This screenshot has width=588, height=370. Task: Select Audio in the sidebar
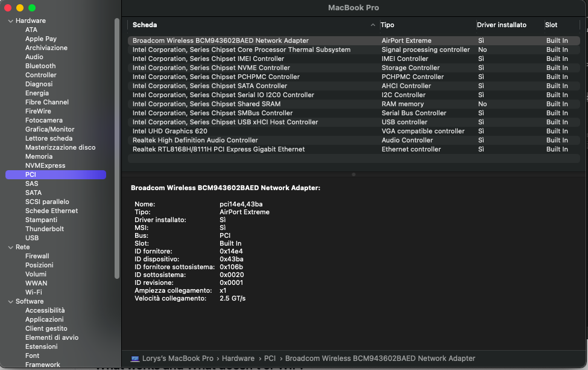point(34,57)
